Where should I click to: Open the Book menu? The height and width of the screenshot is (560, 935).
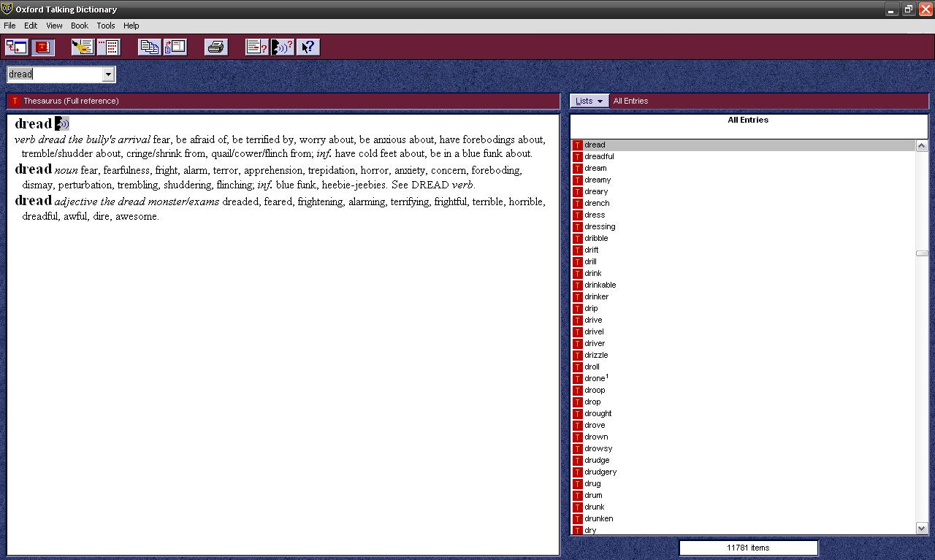coord(80,26)
